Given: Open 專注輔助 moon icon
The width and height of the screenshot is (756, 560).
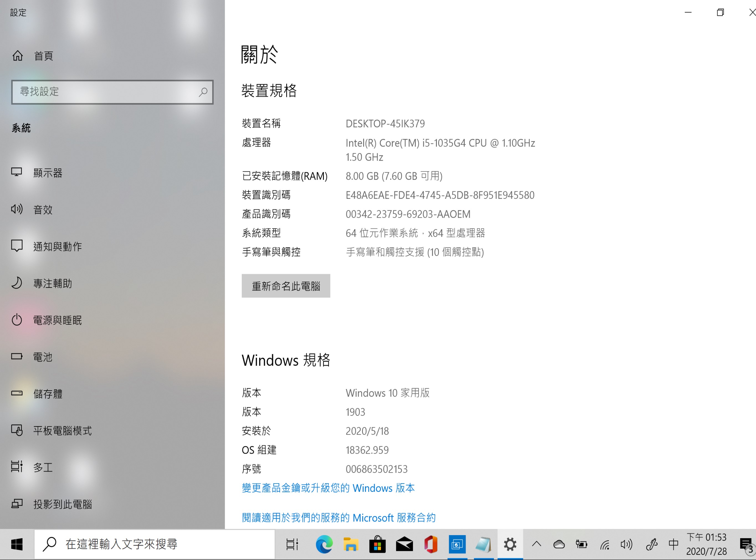Looking at the screenshot, I should click(17, 283).
